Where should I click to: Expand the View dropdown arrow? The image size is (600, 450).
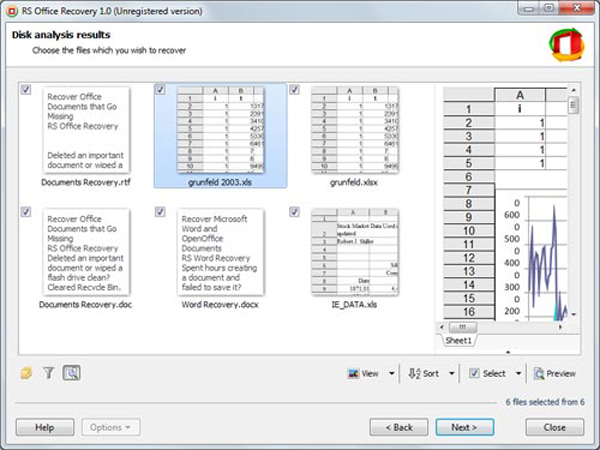(x=391, y=373)
